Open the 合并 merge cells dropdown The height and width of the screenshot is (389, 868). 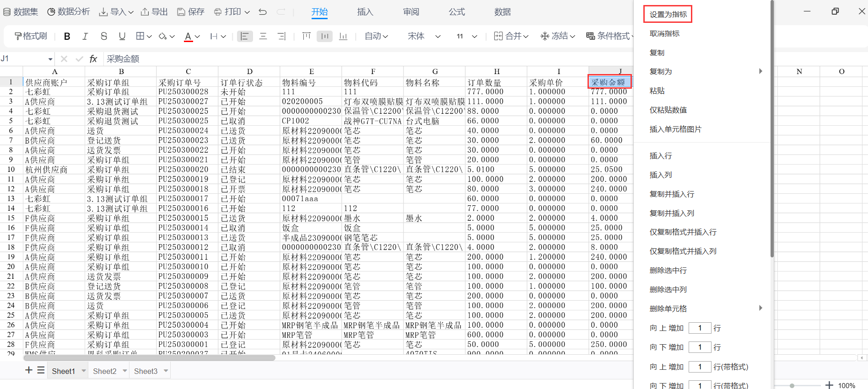(511, 36)
